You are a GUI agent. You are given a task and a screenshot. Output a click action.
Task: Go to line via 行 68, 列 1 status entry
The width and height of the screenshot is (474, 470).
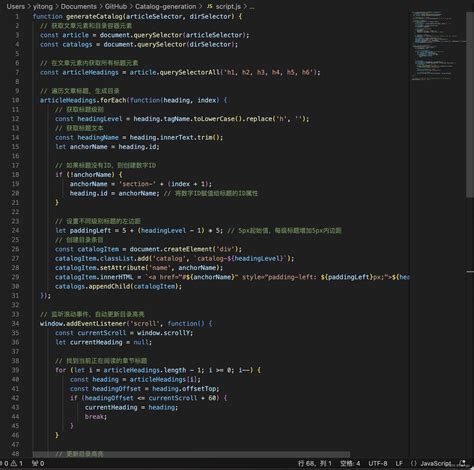315,463
